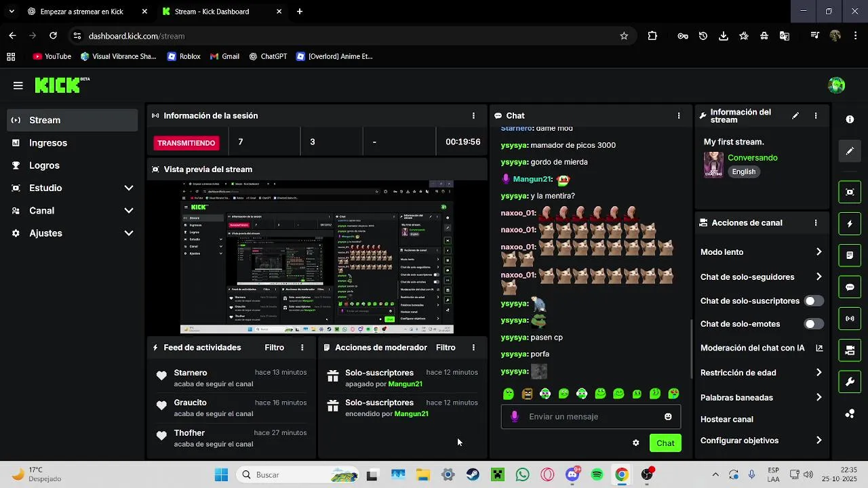Open Feed de actividades three-dot menu

pos(302,348)
